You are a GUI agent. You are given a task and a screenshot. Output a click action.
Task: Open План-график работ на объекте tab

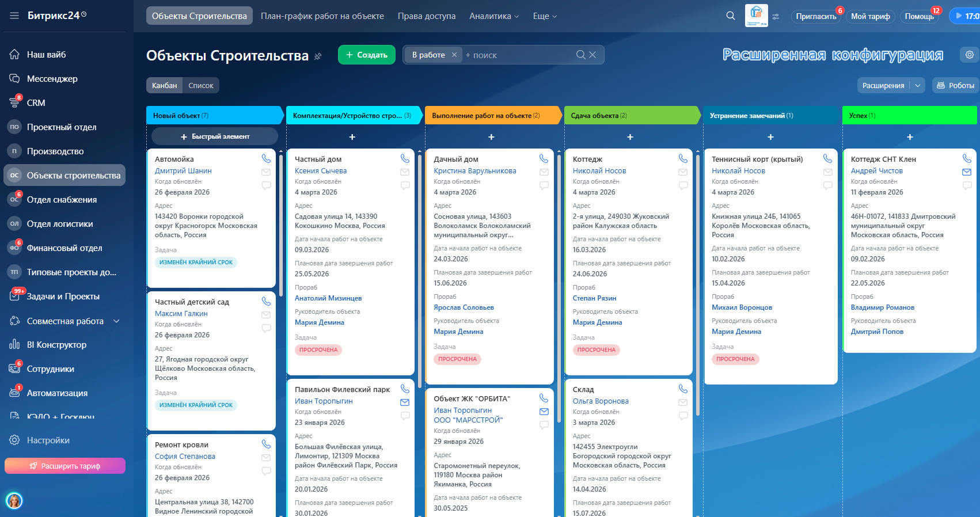[x=322, y=16]
